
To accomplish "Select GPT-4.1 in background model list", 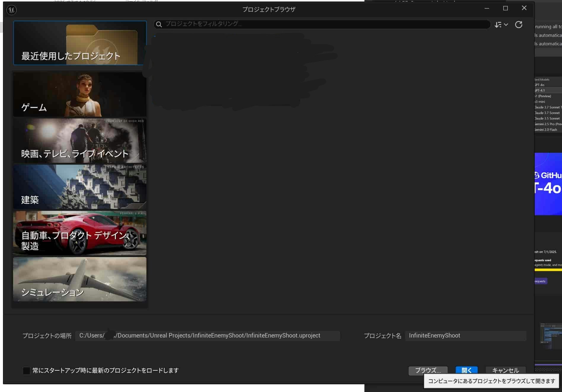I will [548, 91].
